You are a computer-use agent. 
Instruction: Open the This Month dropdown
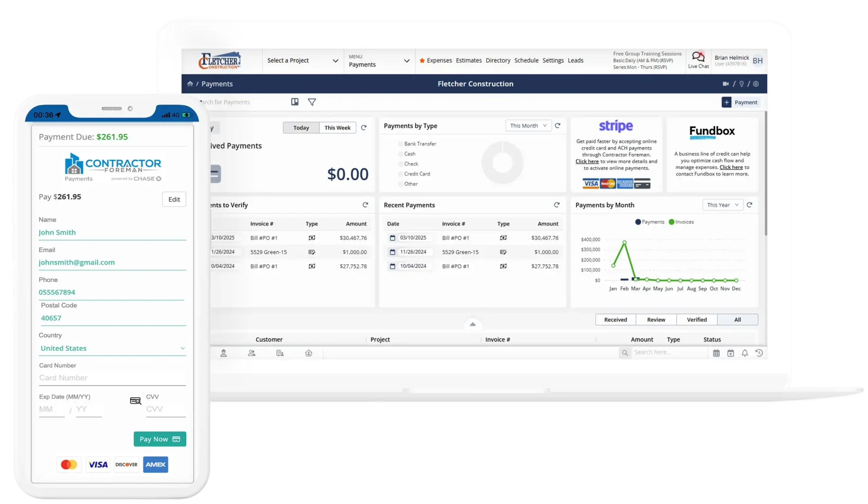(528, 126)
